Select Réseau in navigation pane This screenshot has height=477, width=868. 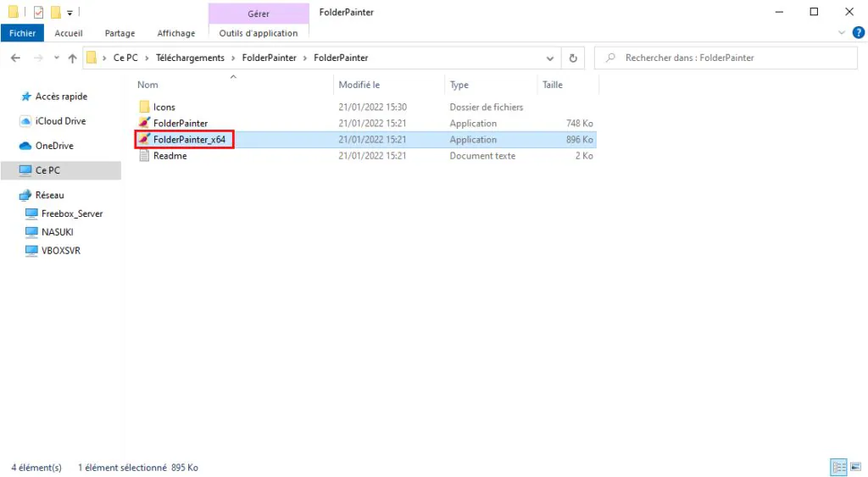click(50, 195)
